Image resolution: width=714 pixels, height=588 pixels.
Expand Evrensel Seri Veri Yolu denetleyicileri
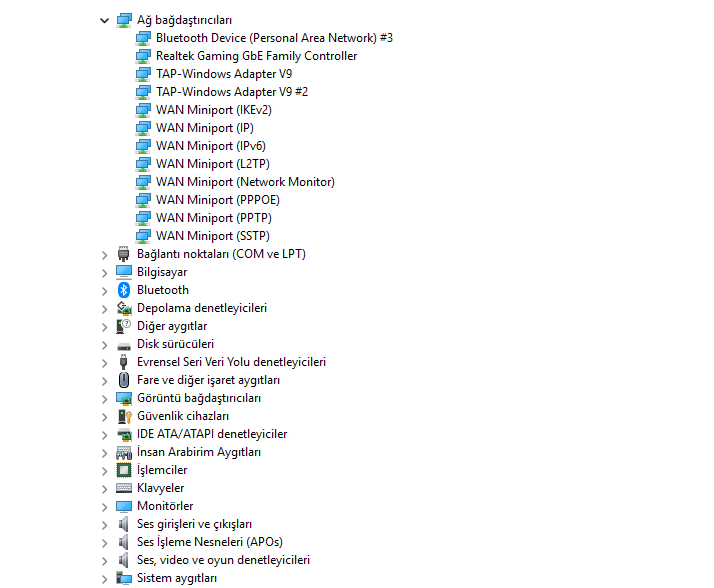tap(105, 363)
